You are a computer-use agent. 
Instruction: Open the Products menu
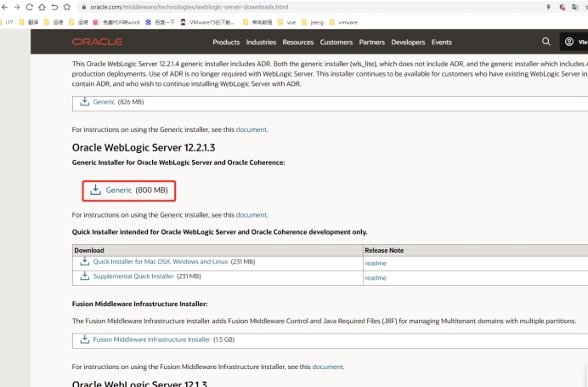[x=226, y=42]
